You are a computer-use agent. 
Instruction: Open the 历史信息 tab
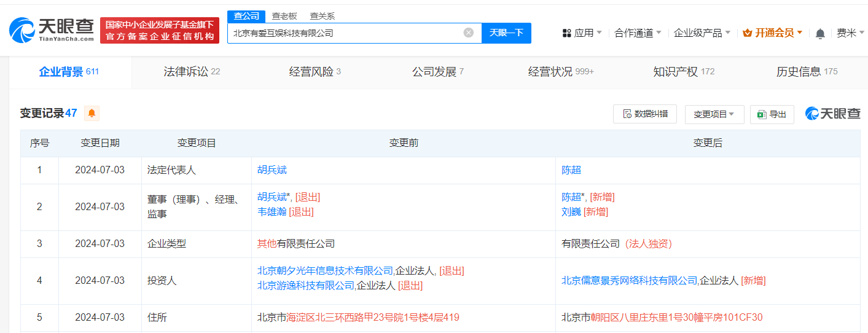pos(807,72)
